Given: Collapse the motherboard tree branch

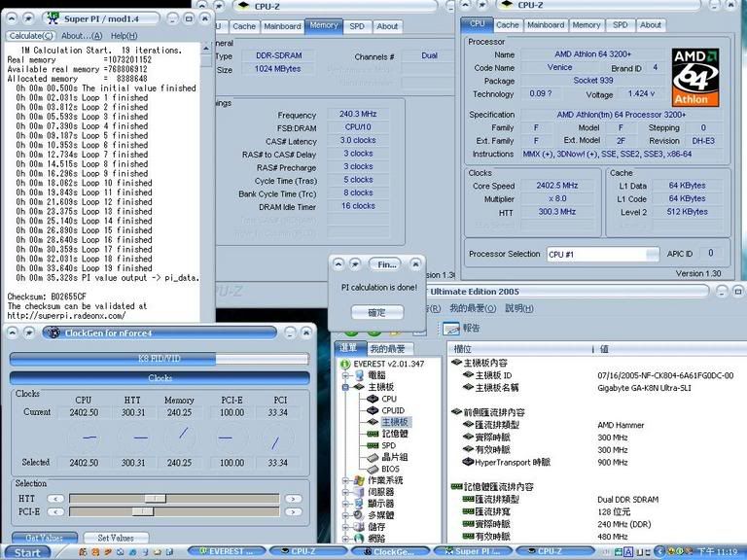Looking at the screenshot, I should coord(347,387).
